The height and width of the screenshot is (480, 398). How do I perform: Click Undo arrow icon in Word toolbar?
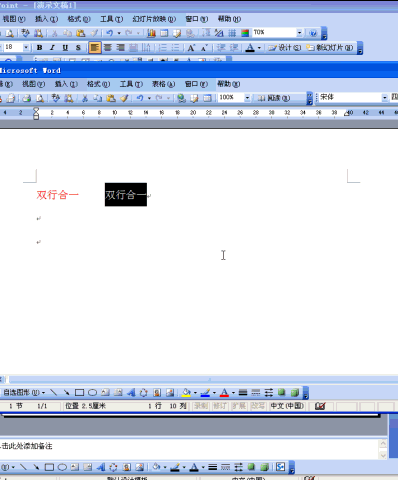tap(140, 98)
